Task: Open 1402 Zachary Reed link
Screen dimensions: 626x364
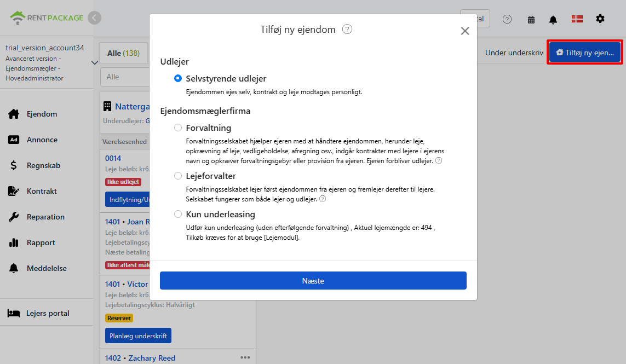Action: (x=140, y=358)
